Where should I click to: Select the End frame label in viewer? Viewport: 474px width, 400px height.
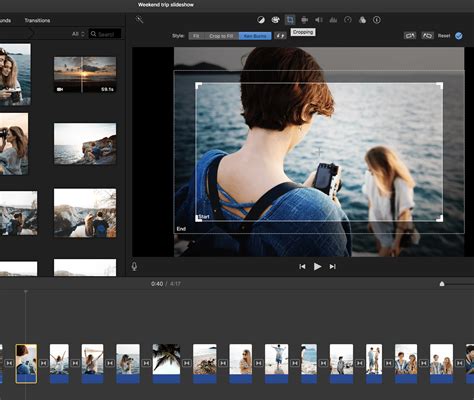[181, 229]
